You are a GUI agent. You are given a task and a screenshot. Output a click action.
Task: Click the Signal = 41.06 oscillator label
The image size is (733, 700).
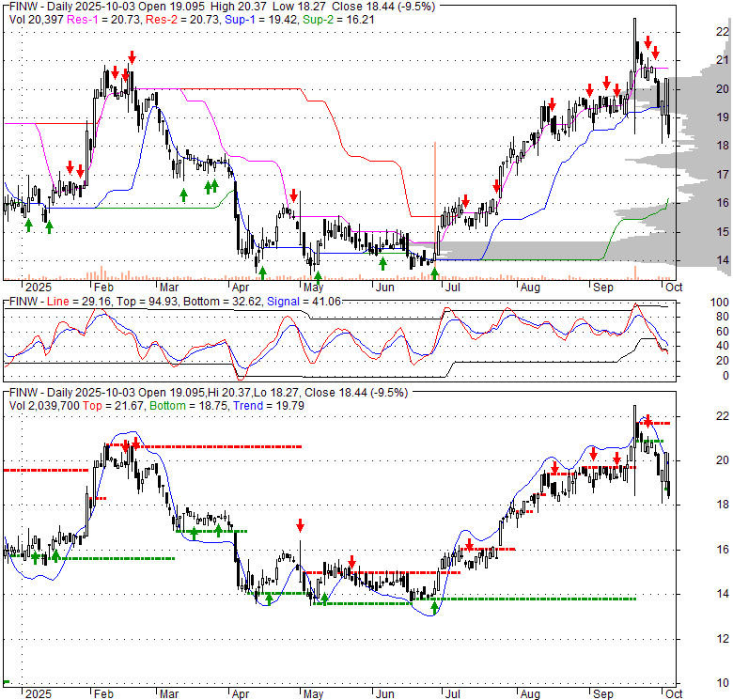coord(304,302)
